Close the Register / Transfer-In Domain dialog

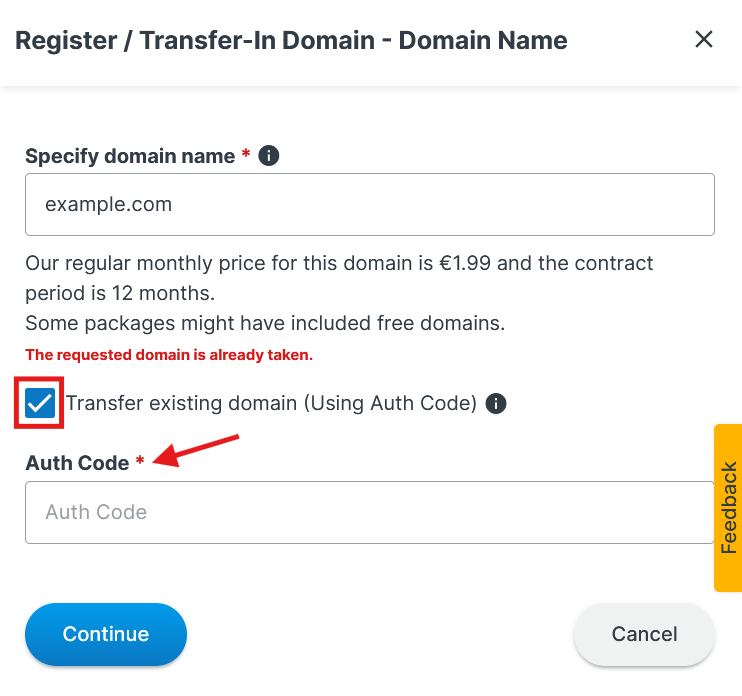[704, 40]
